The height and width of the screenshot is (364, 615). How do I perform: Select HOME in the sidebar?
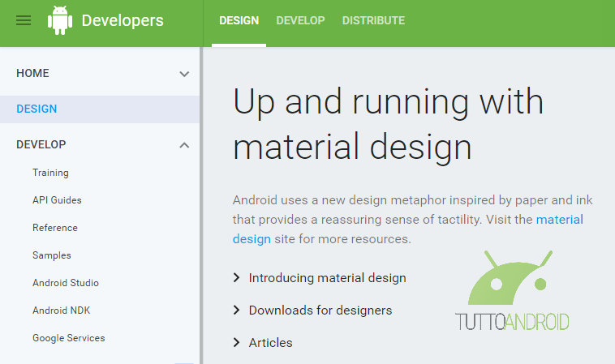pyautogui.click(x=32, y=73)
